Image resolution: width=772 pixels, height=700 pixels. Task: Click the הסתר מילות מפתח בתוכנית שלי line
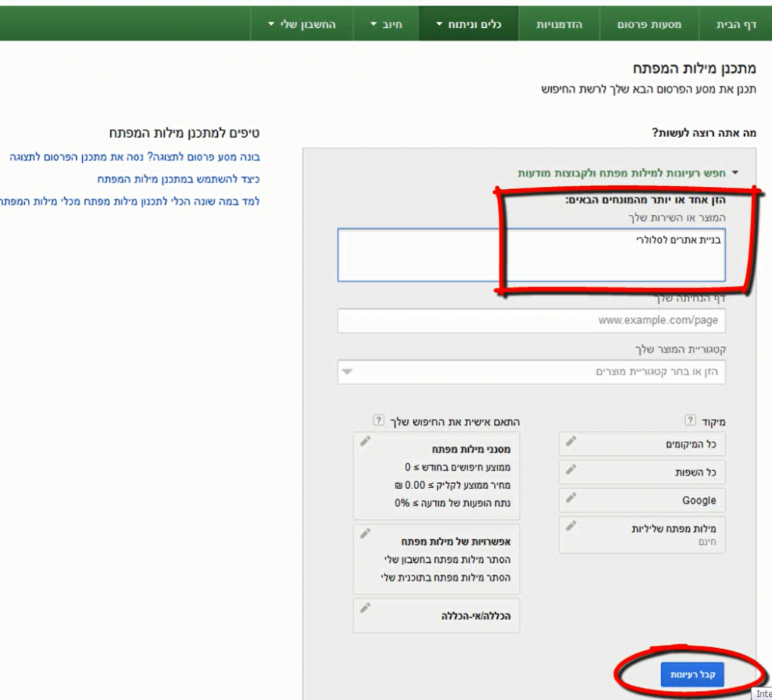coord(446,577)
